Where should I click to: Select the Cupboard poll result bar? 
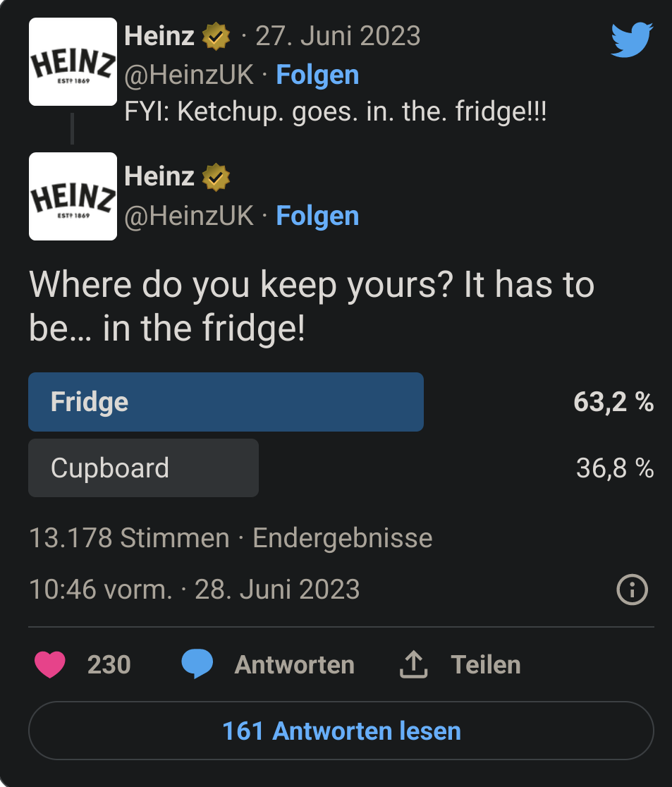pyautogui.click(x=144, y=468)
